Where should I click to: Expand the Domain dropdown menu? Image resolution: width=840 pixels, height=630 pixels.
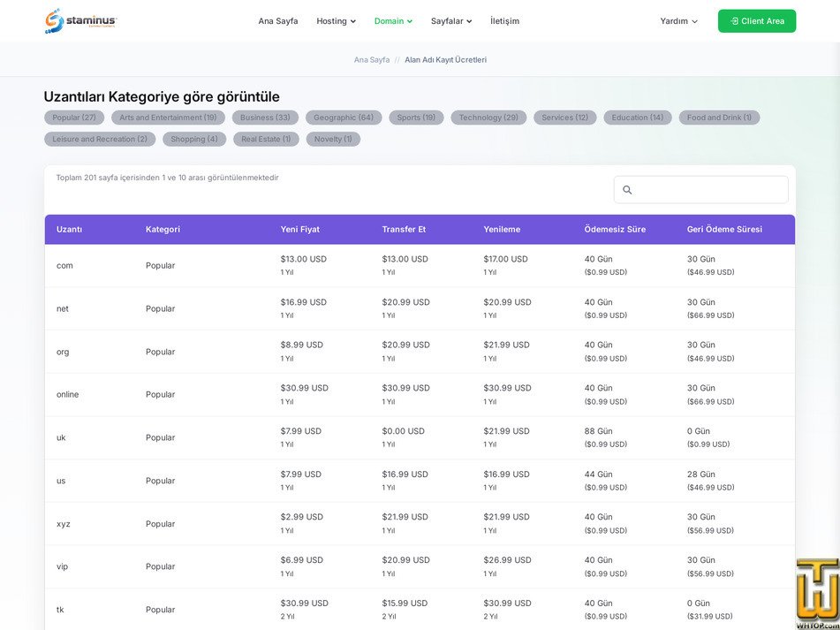[393, 21]
